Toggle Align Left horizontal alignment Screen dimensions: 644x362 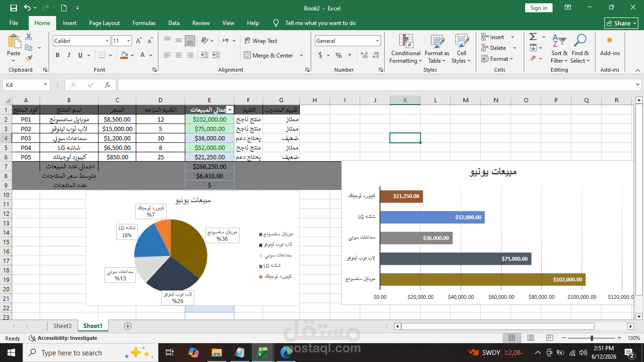[167, 55]
